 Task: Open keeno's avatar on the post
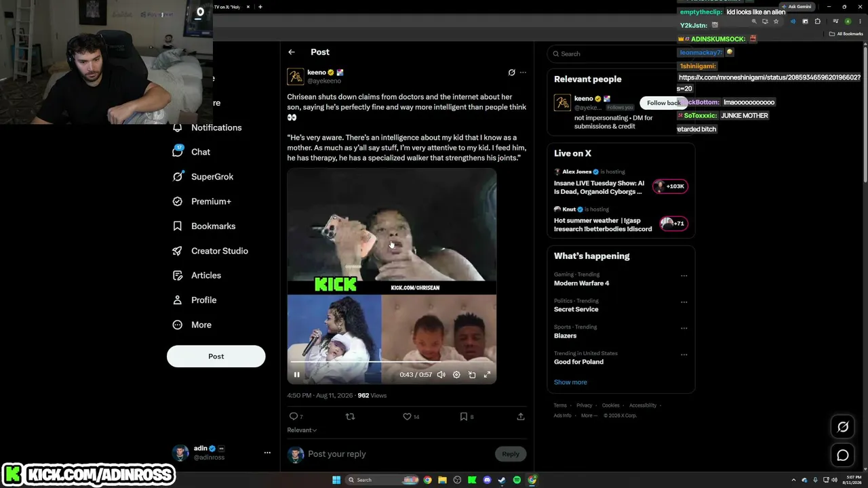296,77
